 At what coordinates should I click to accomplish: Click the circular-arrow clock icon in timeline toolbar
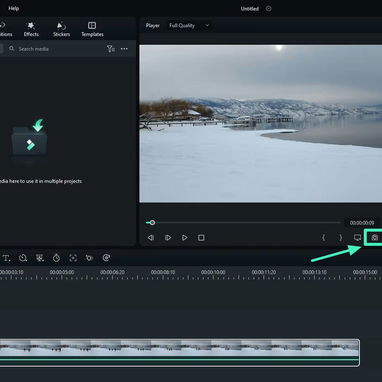23,258
